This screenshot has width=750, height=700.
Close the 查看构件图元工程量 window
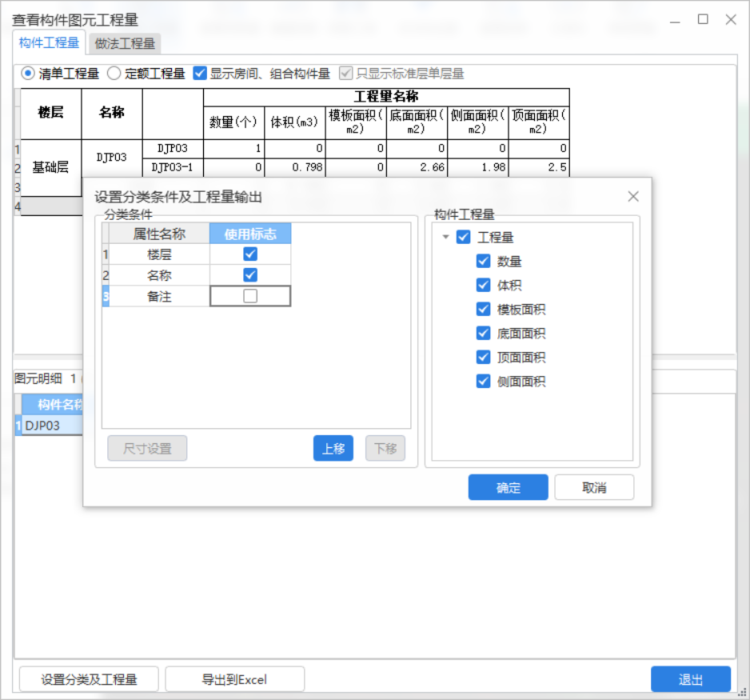[x=730, y=19]
